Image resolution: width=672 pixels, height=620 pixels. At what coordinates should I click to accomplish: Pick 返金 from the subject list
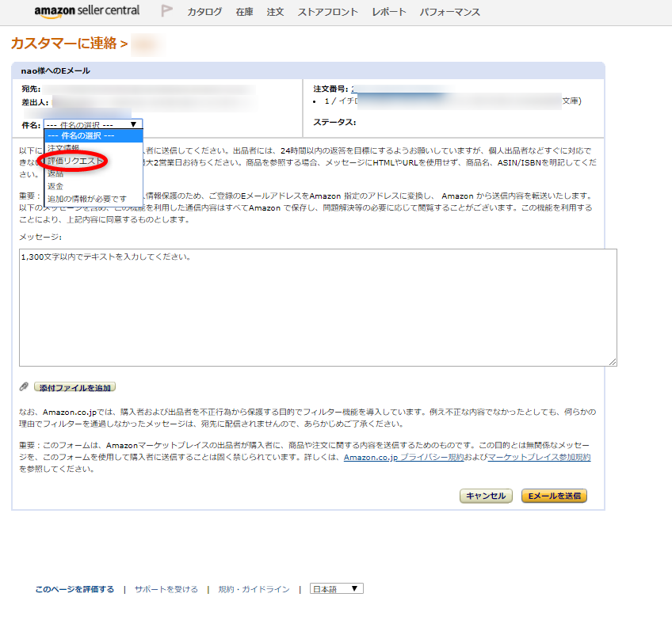click(x=55, y=186)
